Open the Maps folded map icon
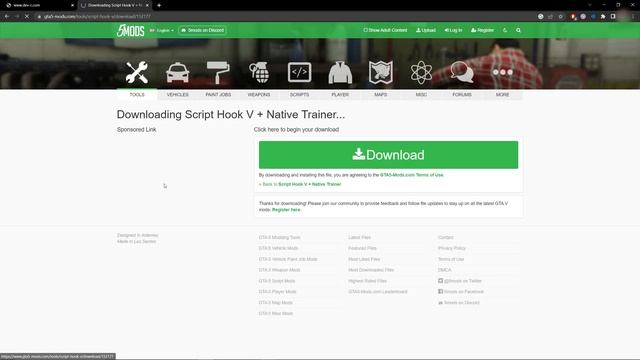The height and width of the screenshot is (360, 640). pyautogui.click(x=380, y=72)
